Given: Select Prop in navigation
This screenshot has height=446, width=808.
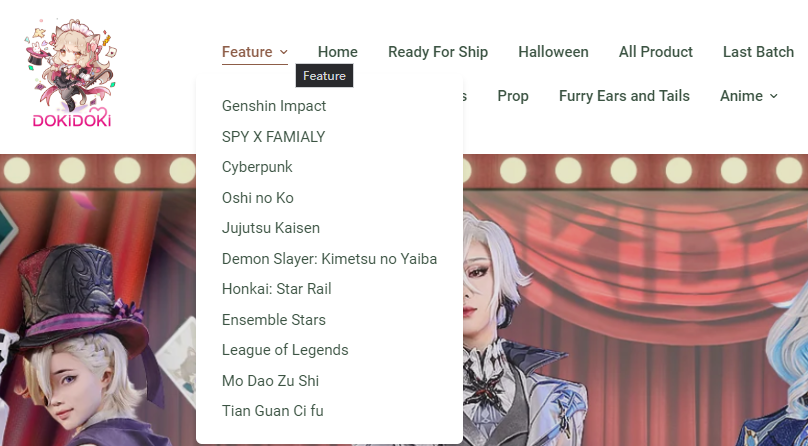Looking at the screenshot, I should tap(513, 96).
